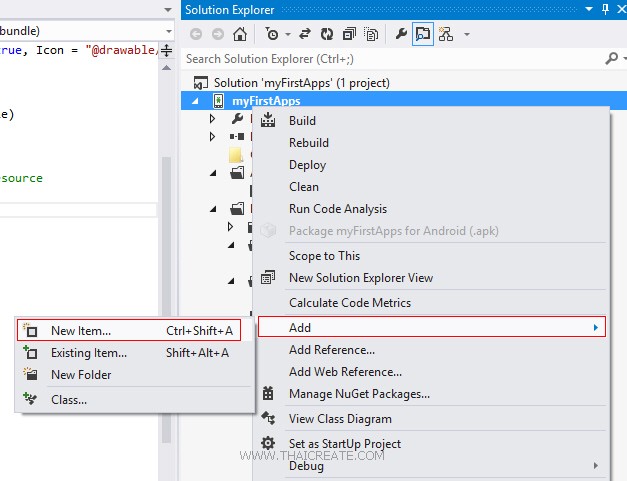Click the View Class Diagram toolbar icon

[x=445, y=34]
